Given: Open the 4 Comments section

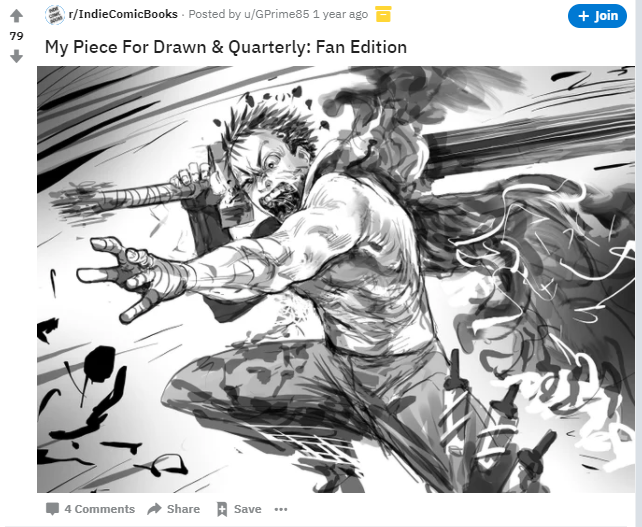Looking at the screenshot, I should [x=99, y=509].
